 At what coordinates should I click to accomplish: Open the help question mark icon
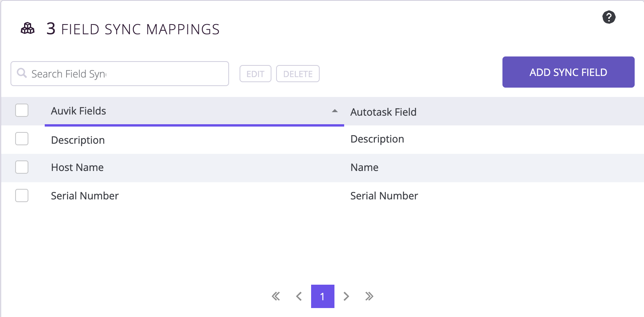click(609, 17)
